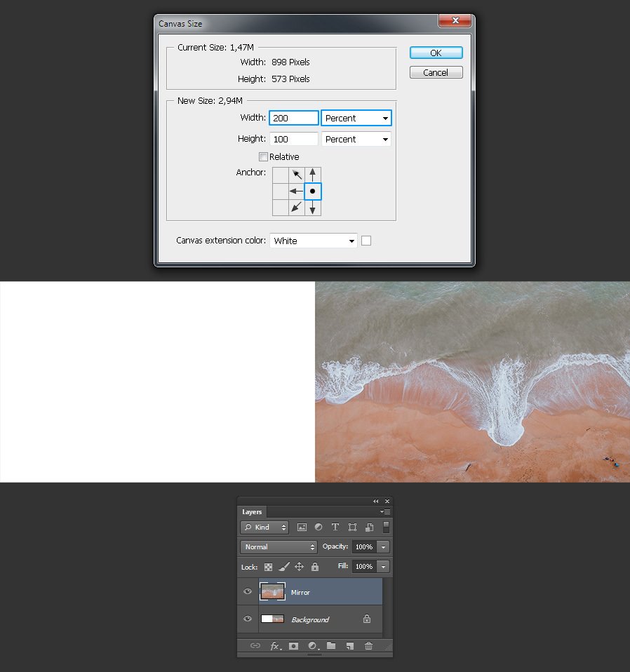Screen dimensions: 630x672
Task: Create a new layer
Action: coord(350,645)
